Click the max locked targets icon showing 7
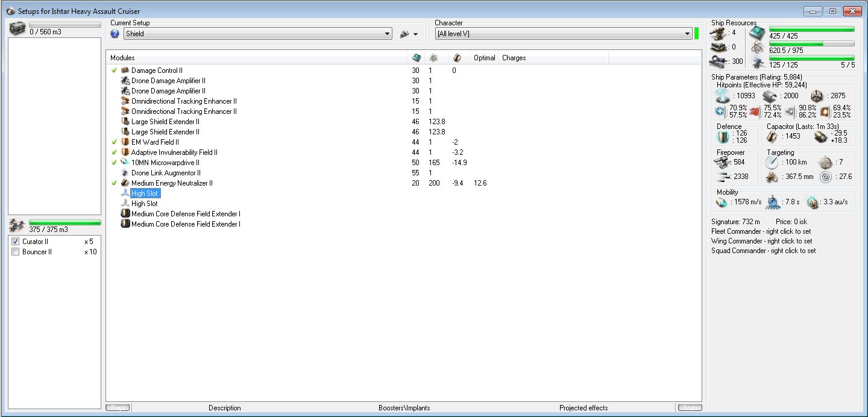 point(825,162)
